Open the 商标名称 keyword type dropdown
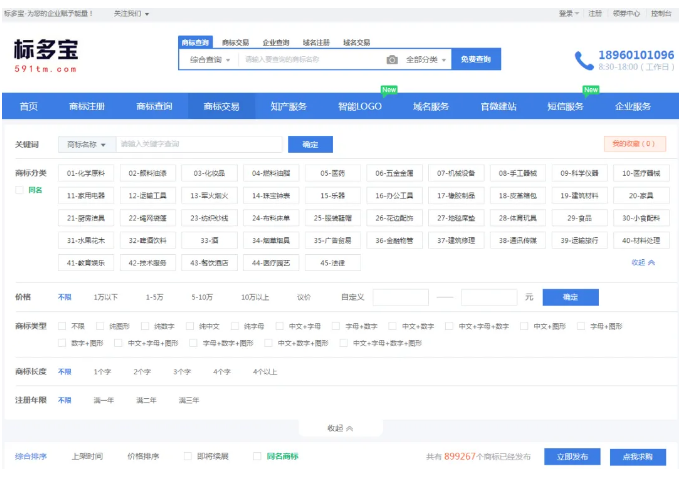This screenshot has height=487, width=694. [87, 144]
